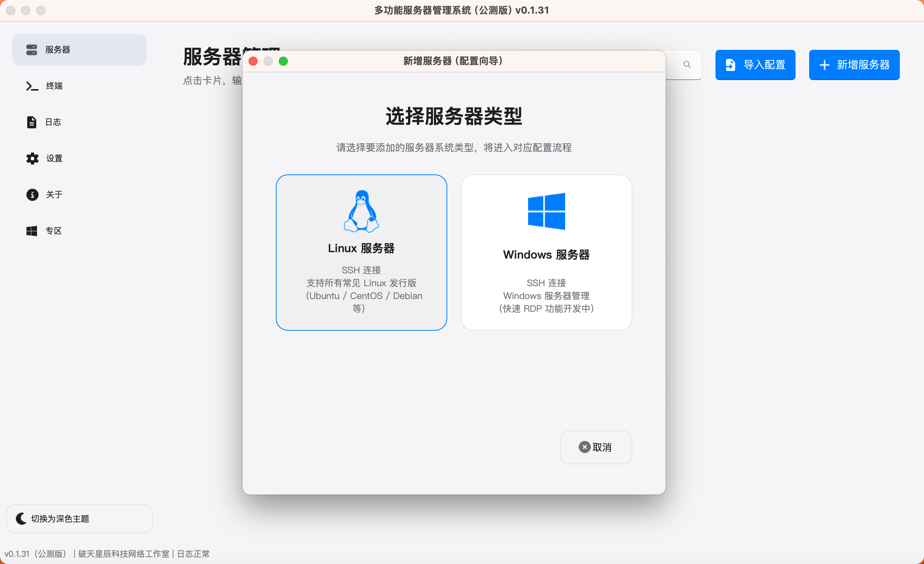Click the main window title text
The height and width of the screenshot is (564, 924).
coord(462,10)
